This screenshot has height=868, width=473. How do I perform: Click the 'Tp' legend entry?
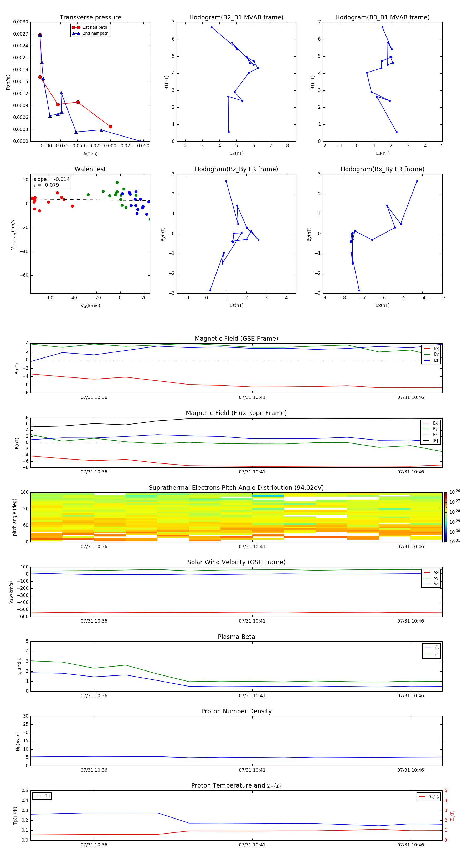pos(42,796)
